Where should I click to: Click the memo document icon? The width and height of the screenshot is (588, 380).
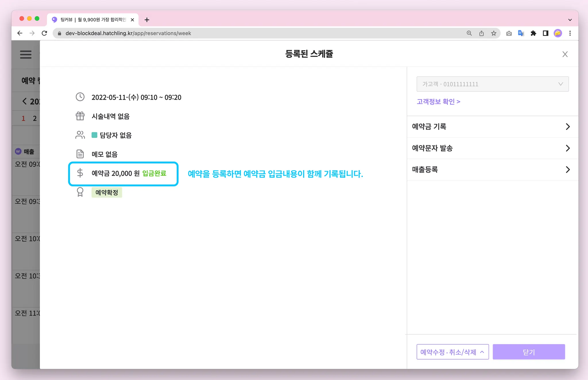tap(80, 154)
